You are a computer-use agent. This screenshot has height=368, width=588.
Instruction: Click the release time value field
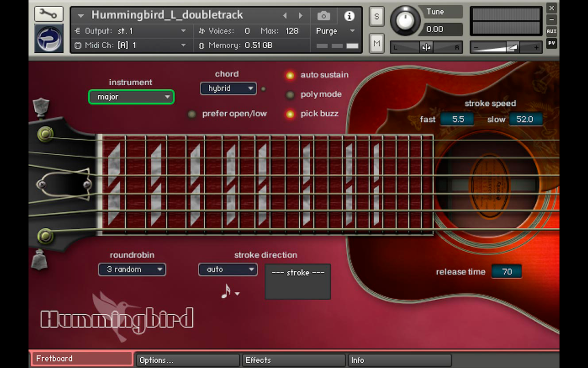pos(506,271)
